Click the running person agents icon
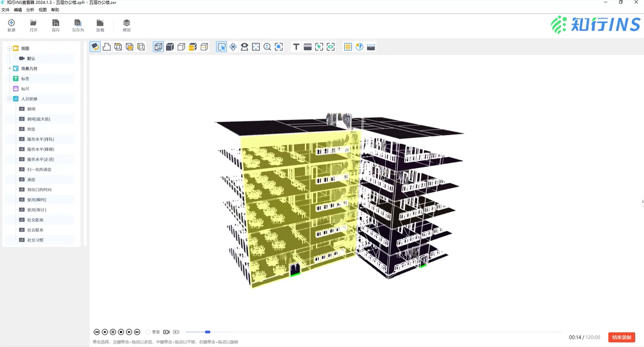644x347 pixels. point(360,47)
